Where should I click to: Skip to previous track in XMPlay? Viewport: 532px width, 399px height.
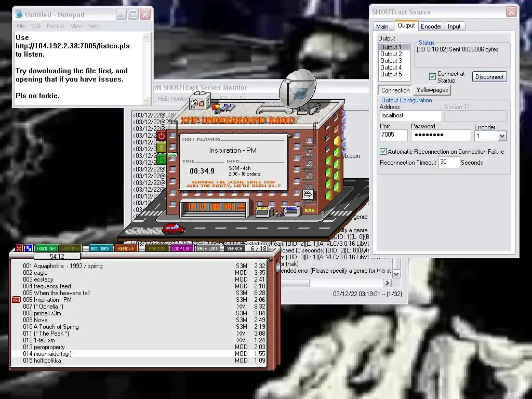click(190, 207)
